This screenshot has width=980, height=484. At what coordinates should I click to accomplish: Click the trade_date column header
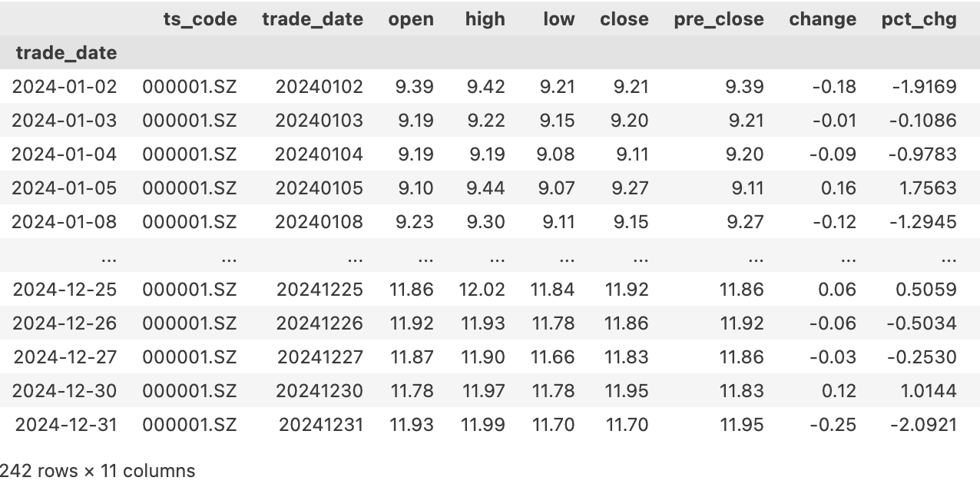[313, 19]
